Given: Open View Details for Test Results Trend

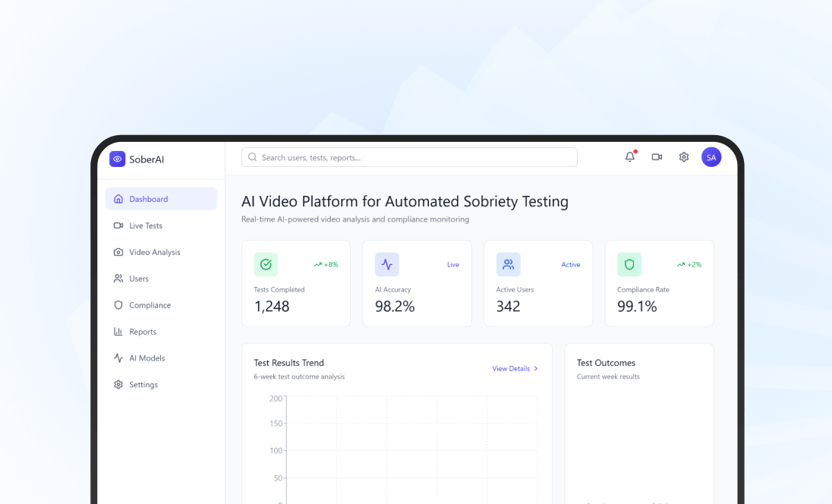Looking at the screenshot, I should pyautogui.click(x=511, y=368).
